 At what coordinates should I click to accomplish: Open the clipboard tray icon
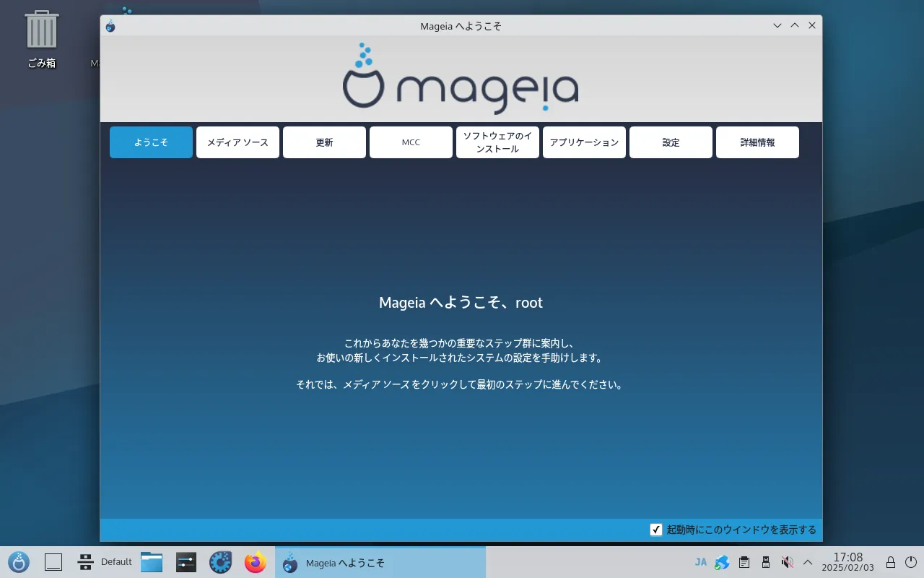744,562
